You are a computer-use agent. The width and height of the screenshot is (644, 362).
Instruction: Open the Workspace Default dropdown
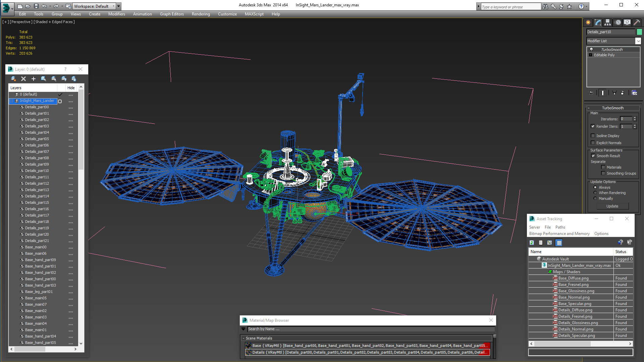pyautogui.click(x=95, y=6)
